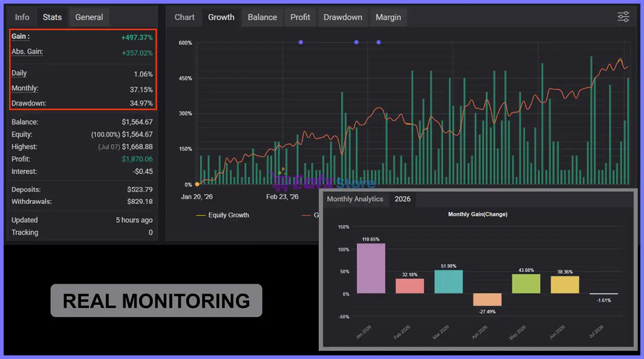Click the last purple dot marker atop the chart
644x359 pixels.
378,42
